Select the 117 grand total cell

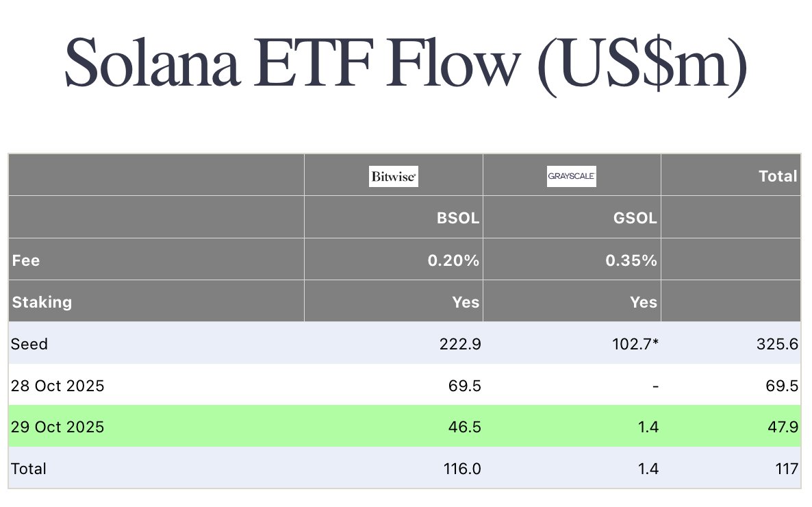click(x=787, y=469)
